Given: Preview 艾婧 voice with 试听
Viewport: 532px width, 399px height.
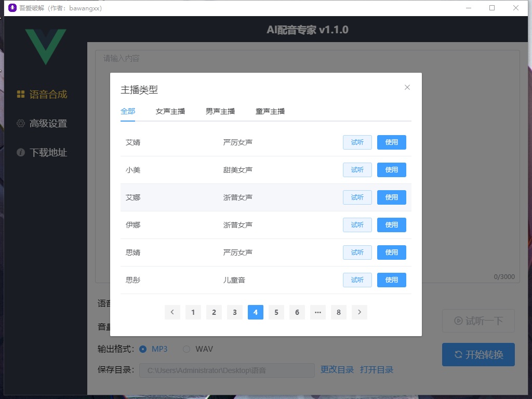Looking at the screenshot, I should [357, 142].
